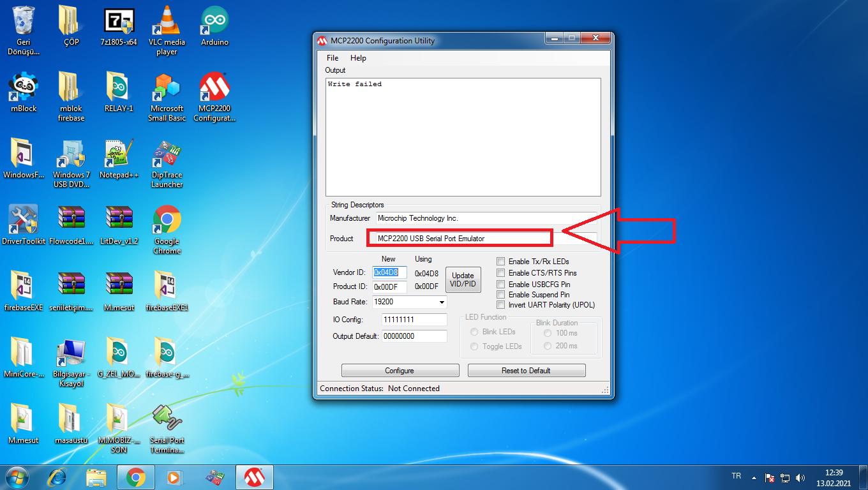The width and height of the screenshot is (868, 490).
Task: Tick the Enable Suspend Pin checkbox
Action: (501, 295)
